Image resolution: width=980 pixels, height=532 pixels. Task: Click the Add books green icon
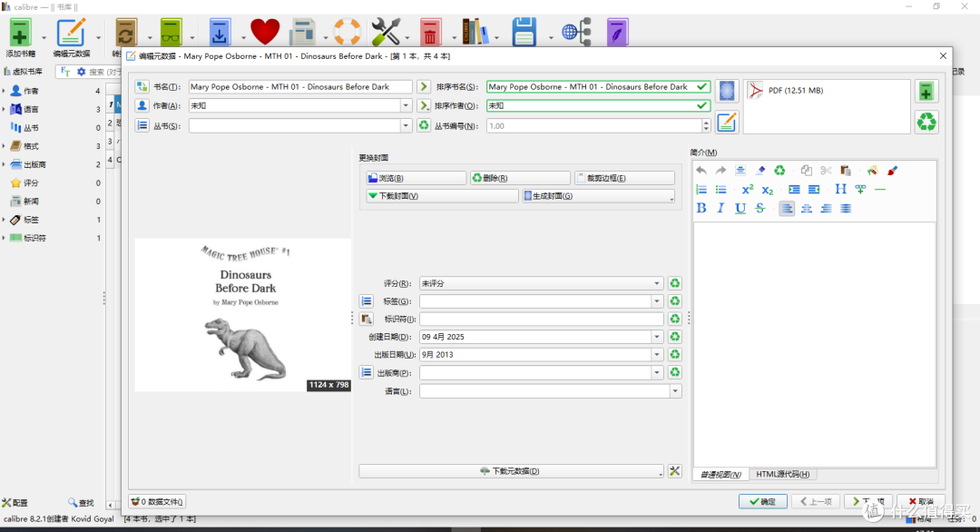19,32
